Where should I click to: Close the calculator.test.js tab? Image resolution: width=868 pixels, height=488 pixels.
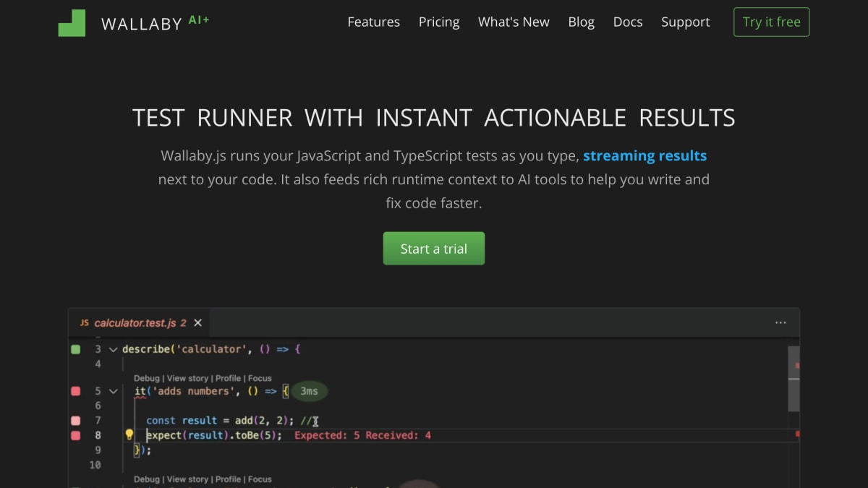(197, 322)
